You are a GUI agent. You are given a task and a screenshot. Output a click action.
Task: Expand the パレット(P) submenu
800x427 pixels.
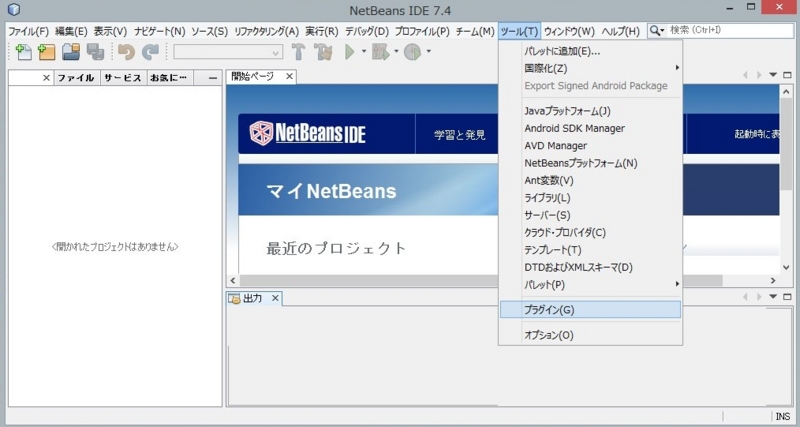coord(590,285)
